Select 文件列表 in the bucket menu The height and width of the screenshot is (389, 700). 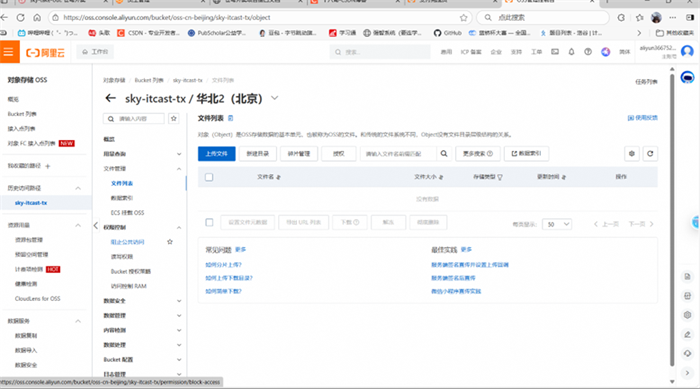click(122, 183)
